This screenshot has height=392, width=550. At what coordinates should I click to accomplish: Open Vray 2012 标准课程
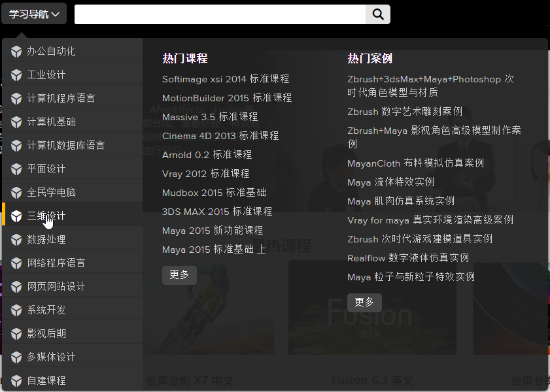[205, 173]
